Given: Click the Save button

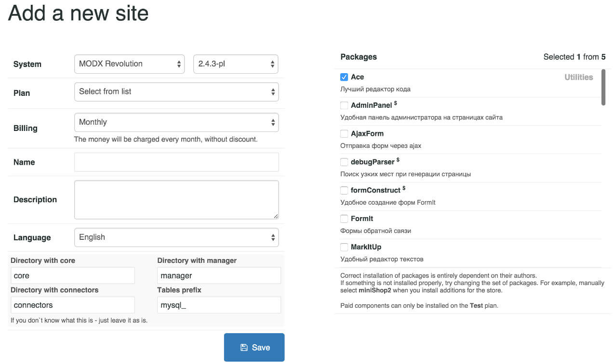Looking at the screenshot, I should 254,347.
